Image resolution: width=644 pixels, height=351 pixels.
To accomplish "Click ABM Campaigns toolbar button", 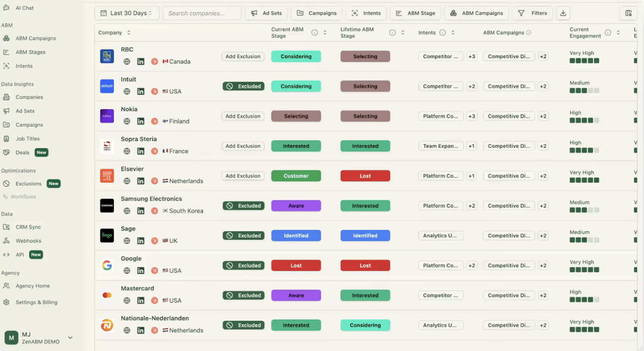I will click(x=476, y=13).
